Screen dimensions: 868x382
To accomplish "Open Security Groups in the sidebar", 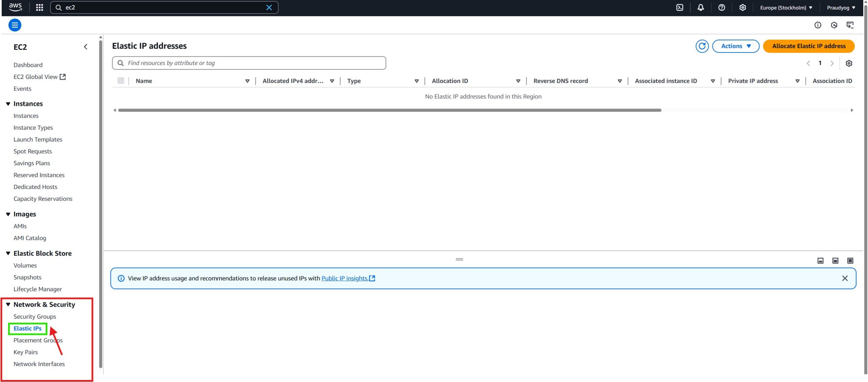I will point(35,317).
